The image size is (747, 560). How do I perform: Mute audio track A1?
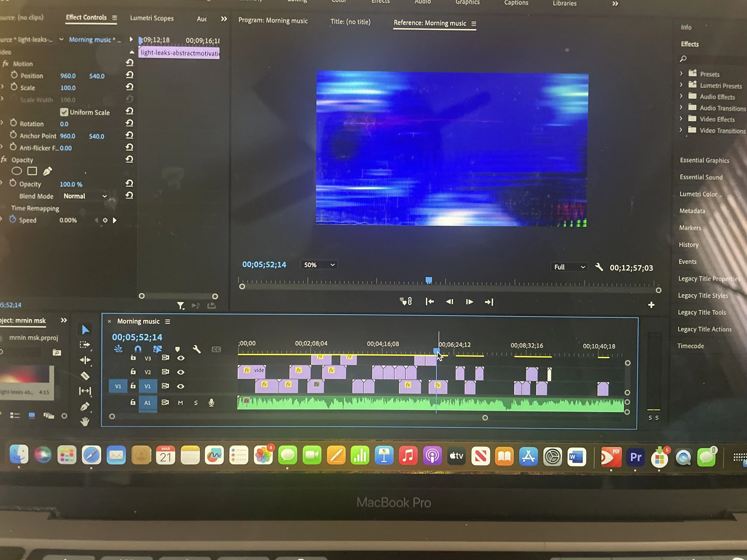point(180,403)
